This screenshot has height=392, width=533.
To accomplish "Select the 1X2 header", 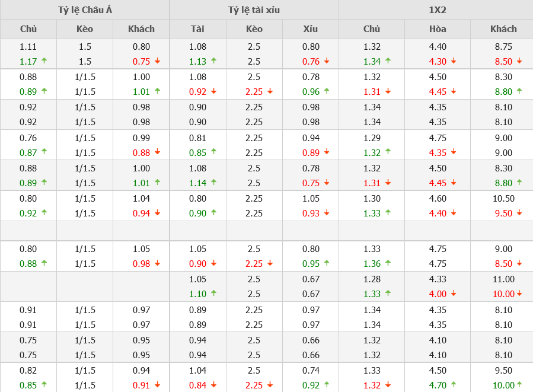I will coord(438,10).
